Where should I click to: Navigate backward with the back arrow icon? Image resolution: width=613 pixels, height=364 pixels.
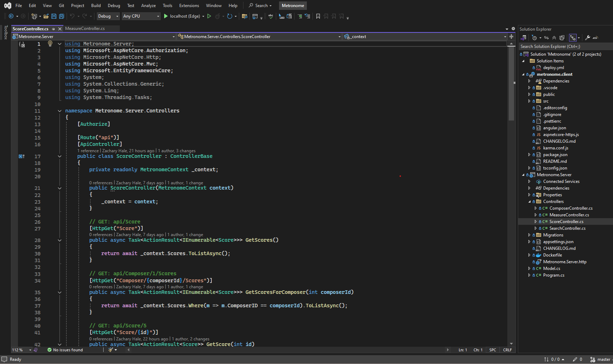[11, 16]
